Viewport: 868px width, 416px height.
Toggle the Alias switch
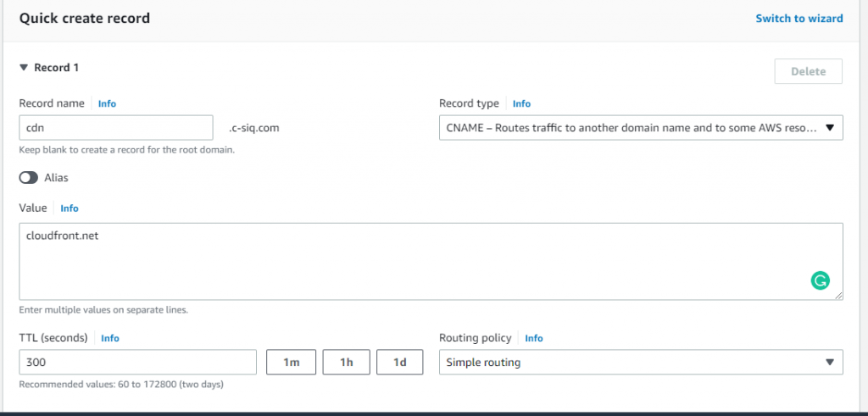click(29, 178)
